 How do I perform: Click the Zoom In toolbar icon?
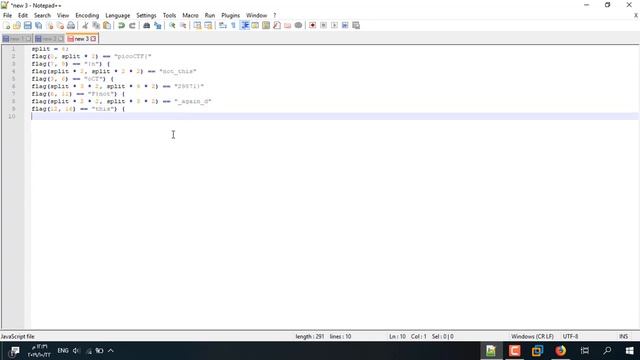click(x=172, y=25)
